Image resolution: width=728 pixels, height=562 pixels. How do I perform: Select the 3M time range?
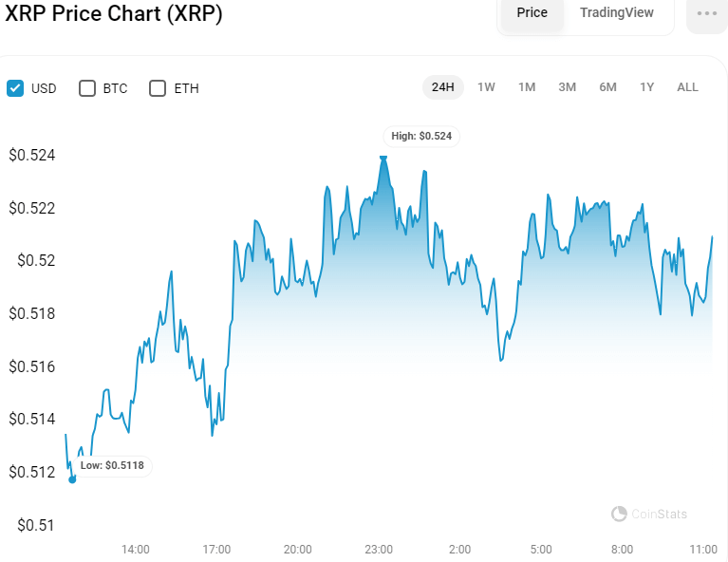567,87
